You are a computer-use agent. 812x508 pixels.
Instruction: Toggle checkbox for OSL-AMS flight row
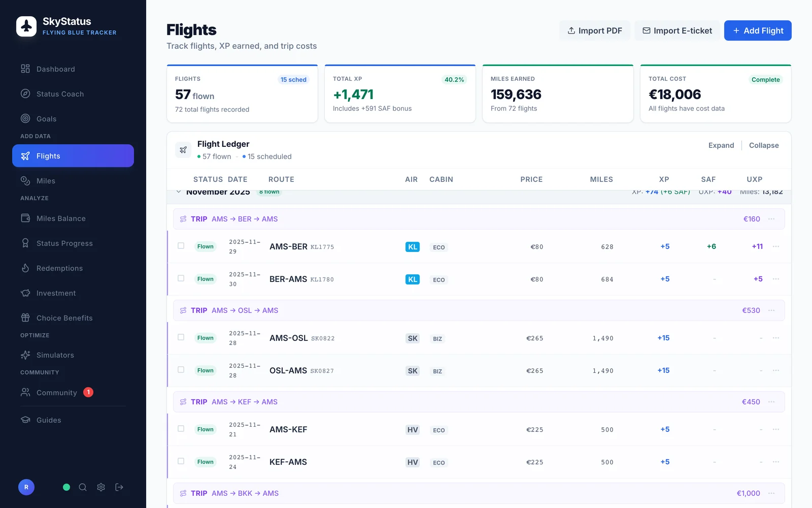click(181, 370)
